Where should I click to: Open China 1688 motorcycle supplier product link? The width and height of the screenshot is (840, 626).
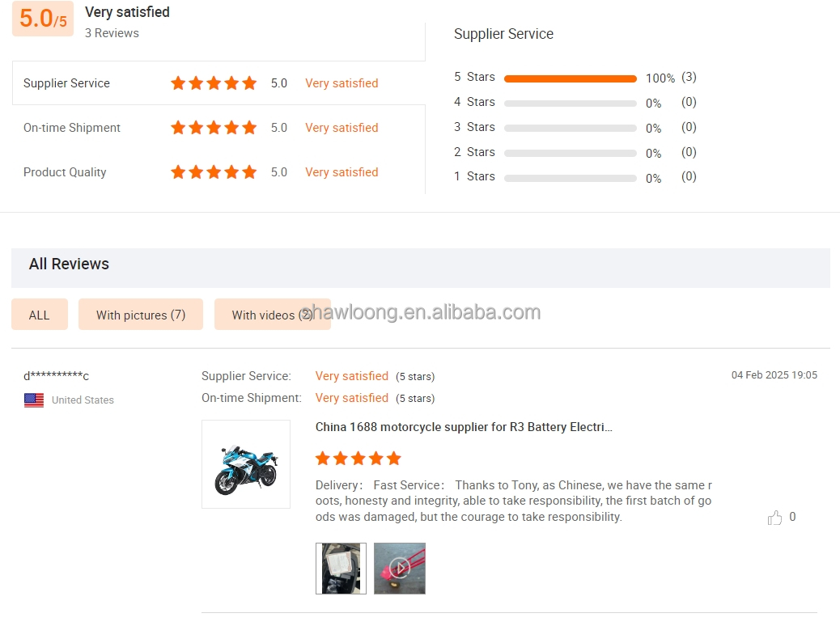(x=464, y=427)
